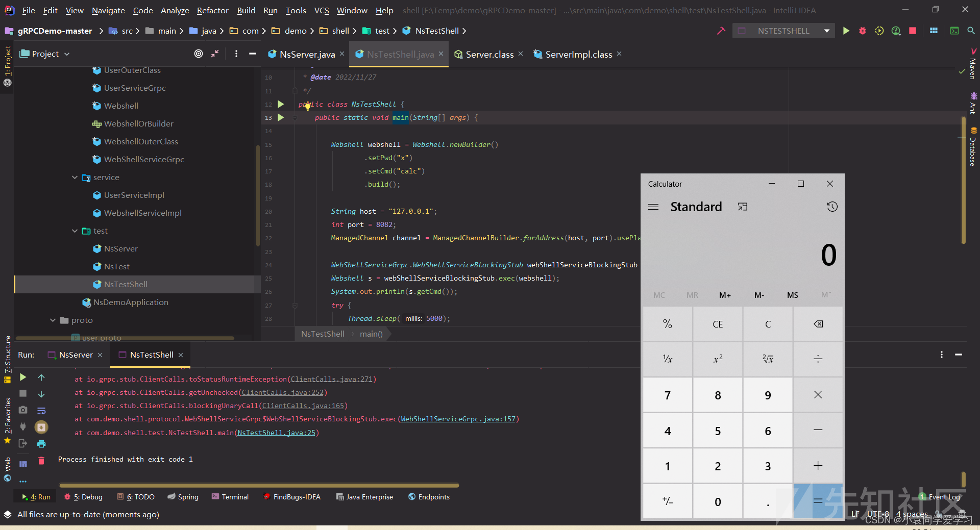Screen dimensions: 980x530
Task: Collapse the service package node
Action: click(x=75, y=177)
